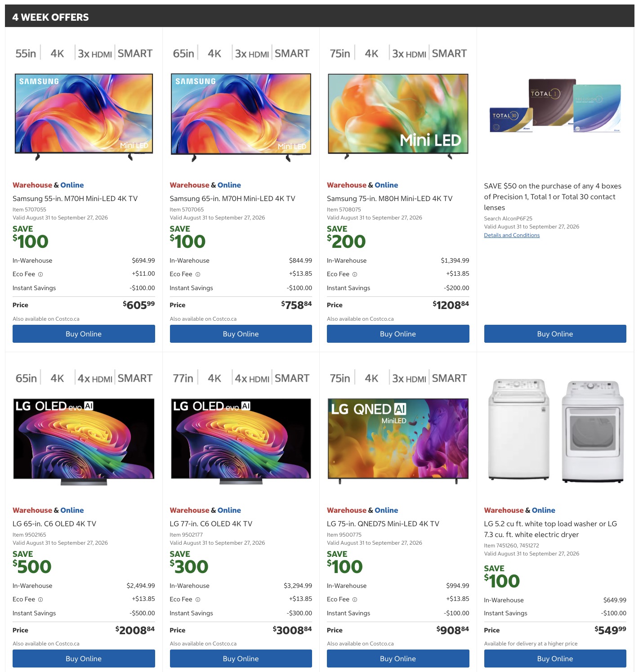The image size is (643, 672).
Task: Open the contact lenses boxes image
Action: 555,106
